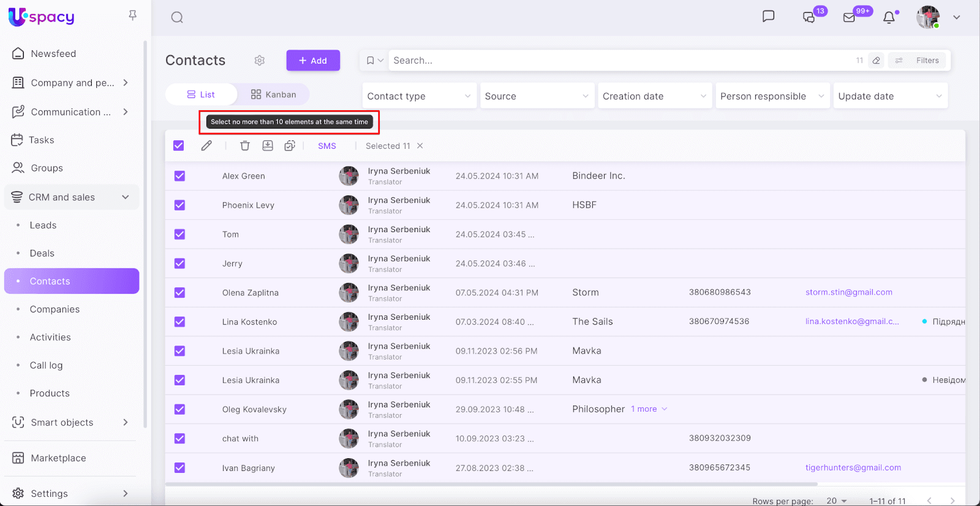Click the pencil edit icon in bulk toolbar
The height and width of the screenshot is (506, 980).
pyautogui.click(x=206, y=146)
